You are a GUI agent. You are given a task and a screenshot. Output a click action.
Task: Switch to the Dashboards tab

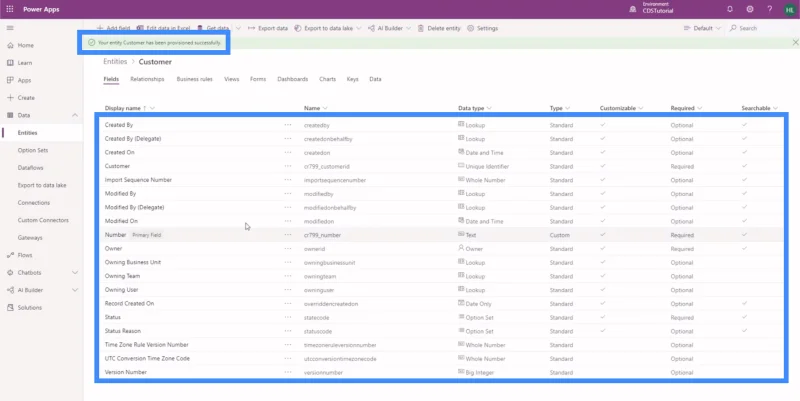point(292,79)
